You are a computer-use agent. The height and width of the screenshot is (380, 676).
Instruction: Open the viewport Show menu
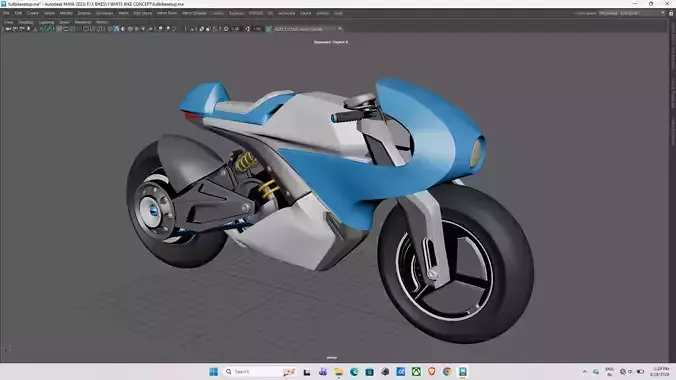click(64, 22)
